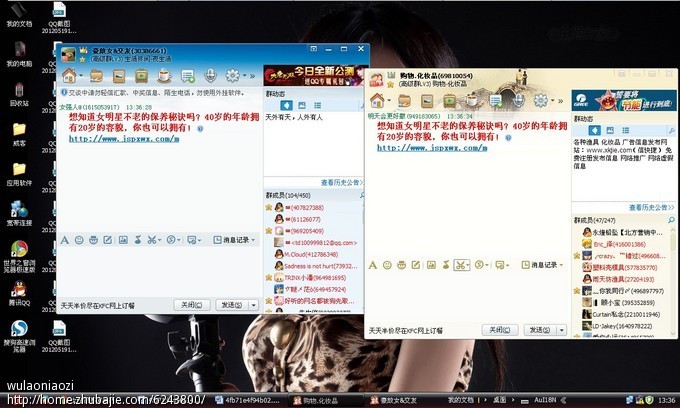Image resolution: width=680 pixels, height=408 pixels.
Task: Select member Sadness is not hurt in list
Action: pos(316,266)
